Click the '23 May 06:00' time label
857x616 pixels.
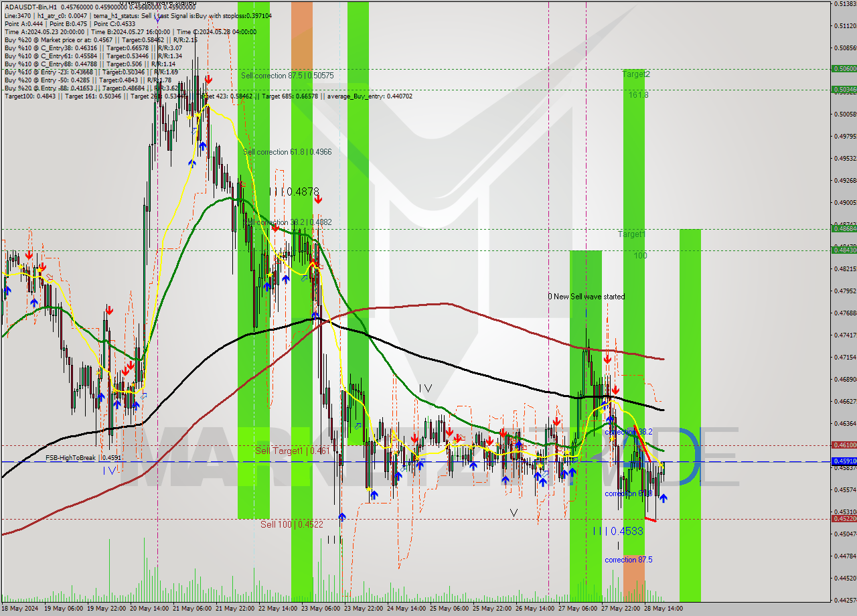point(320,609)
